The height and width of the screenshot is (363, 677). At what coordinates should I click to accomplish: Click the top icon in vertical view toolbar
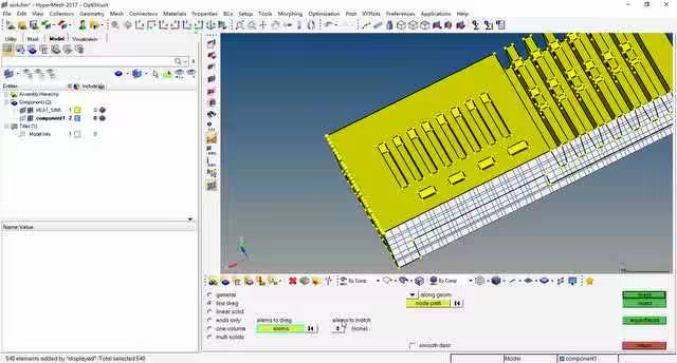coord(211,43)
